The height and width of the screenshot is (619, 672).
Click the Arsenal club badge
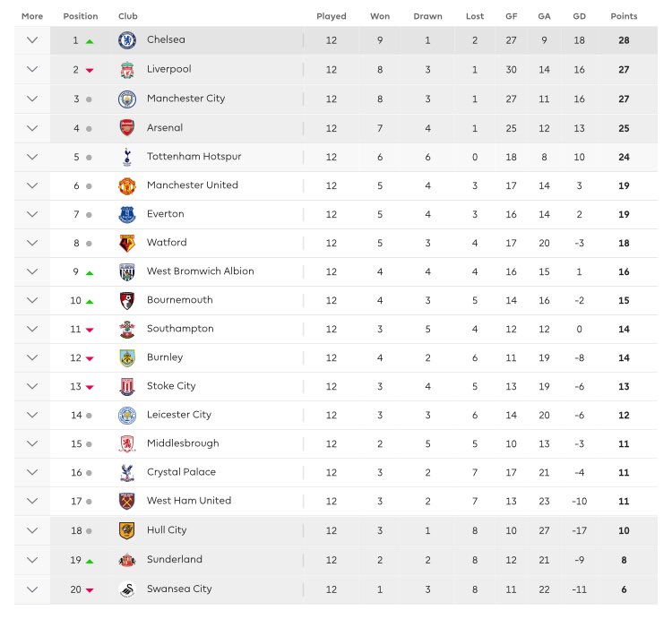pyautogui.click(x=127, y=128)
